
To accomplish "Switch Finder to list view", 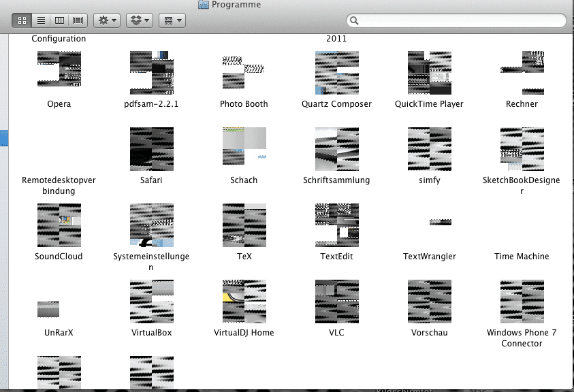I will point(41,20).
